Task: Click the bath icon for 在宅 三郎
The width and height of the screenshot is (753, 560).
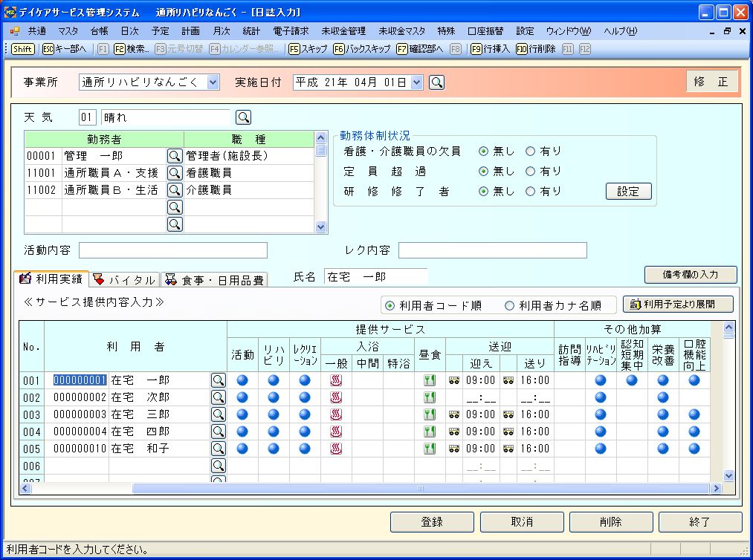Action: 336,414
